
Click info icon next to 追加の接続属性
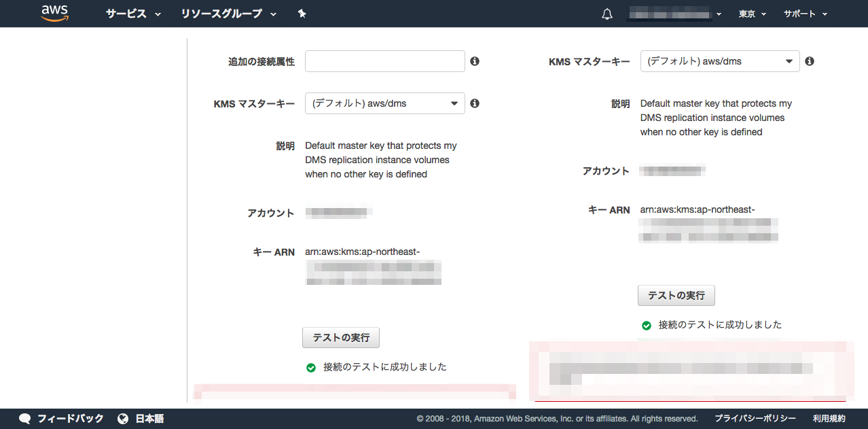pyautogui.click(x=475, y=61)
